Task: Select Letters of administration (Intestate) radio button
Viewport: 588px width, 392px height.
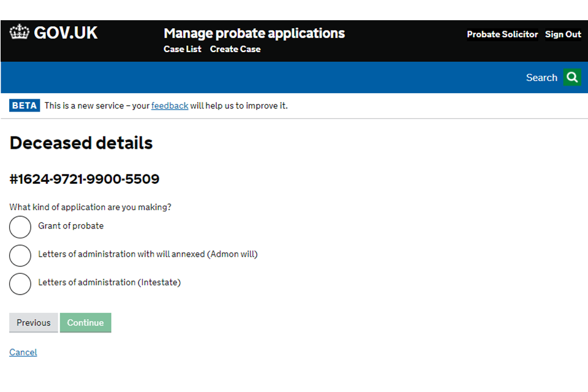Action: [x=20, y=283]
